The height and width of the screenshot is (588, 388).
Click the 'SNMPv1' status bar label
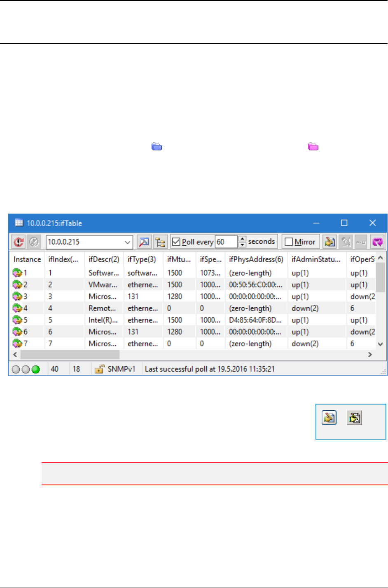coord(122,369)
